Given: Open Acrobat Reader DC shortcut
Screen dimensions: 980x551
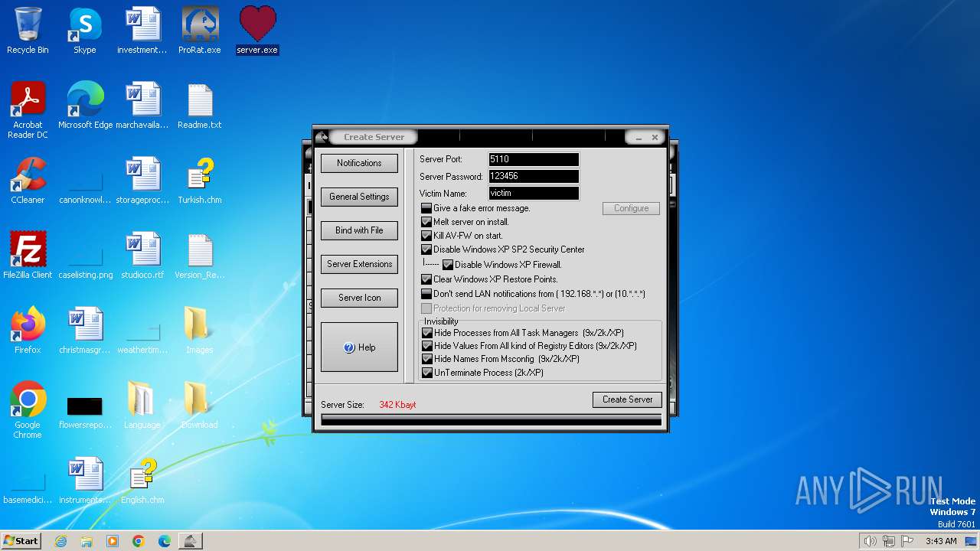Looking at the screenshot, I should pos(28,110).
